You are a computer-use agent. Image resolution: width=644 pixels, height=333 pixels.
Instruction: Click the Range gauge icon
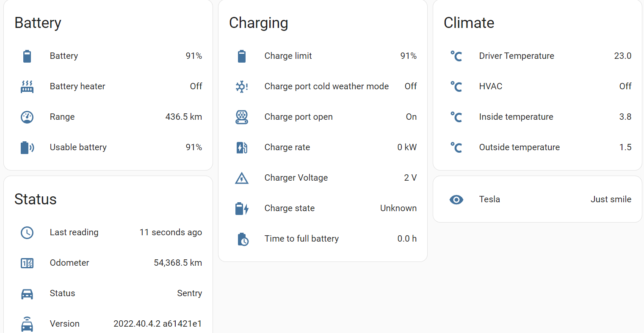pyautogui.click(x=27, y=117)
